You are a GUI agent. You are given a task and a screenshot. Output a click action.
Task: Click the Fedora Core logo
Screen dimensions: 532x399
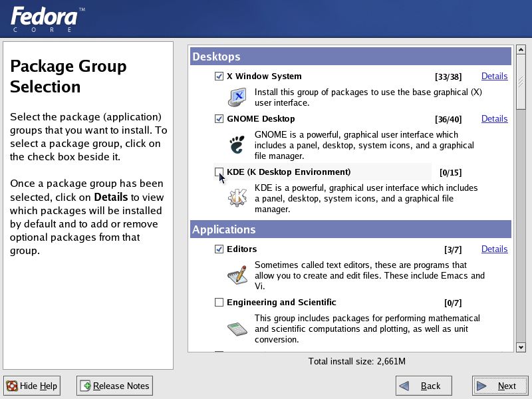point(47,19)
